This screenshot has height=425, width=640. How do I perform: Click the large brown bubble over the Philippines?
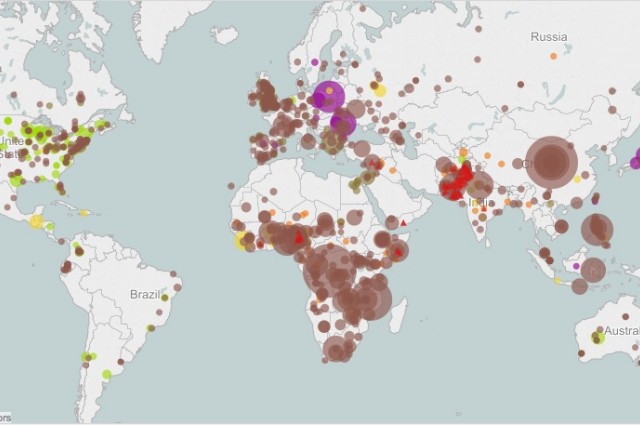(597, 229)
